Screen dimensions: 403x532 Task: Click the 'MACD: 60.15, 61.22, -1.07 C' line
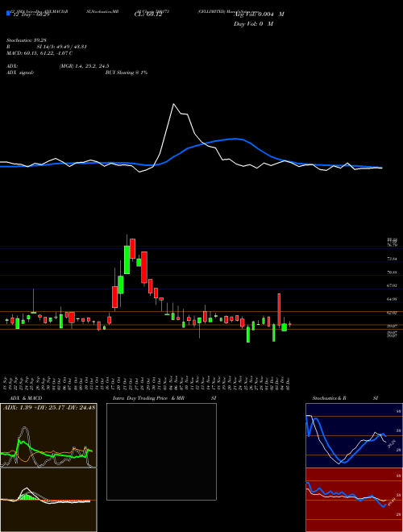tap(39, 53)
